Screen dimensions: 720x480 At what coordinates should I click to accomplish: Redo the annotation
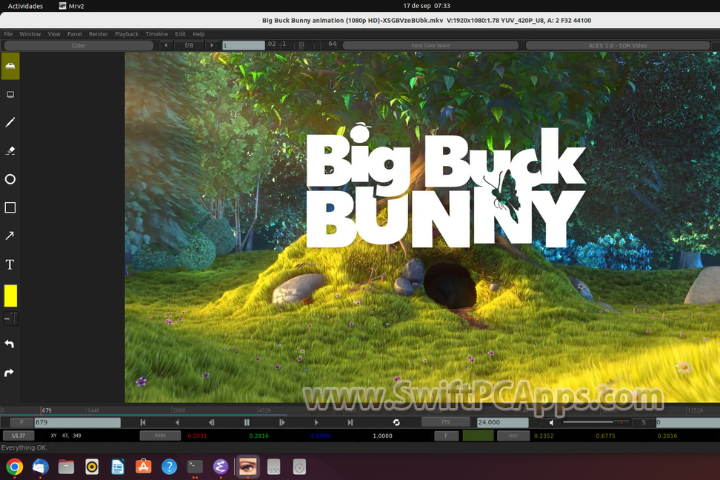[10, 373]
